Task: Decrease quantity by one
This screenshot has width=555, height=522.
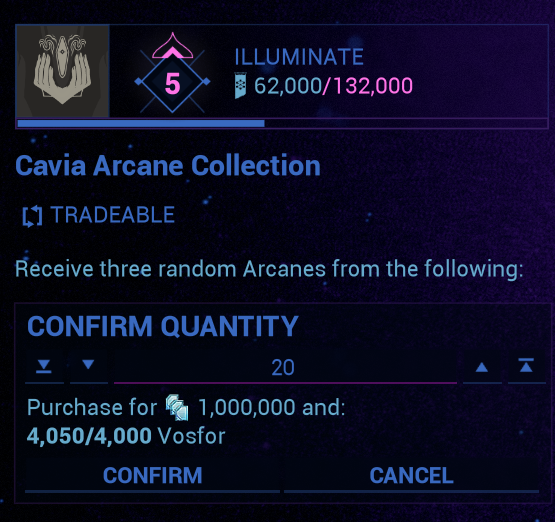Action: [x=88, y=367]
